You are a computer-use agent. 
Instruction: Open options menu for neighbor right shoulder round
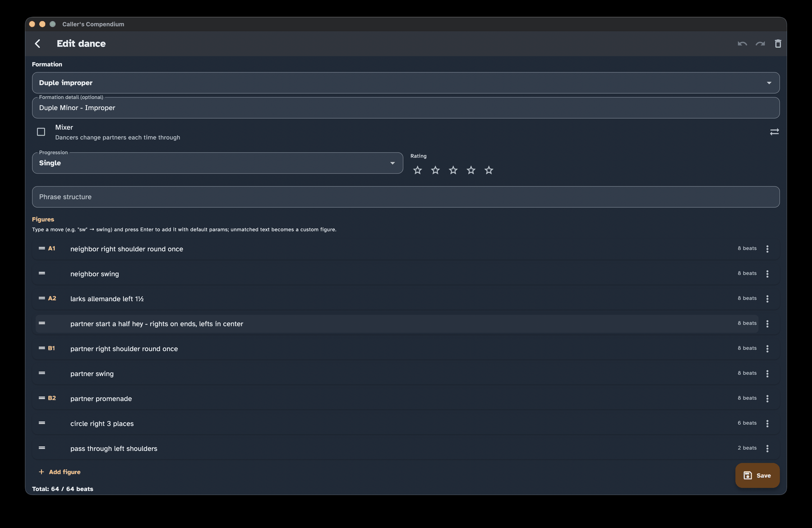(767, 249)
